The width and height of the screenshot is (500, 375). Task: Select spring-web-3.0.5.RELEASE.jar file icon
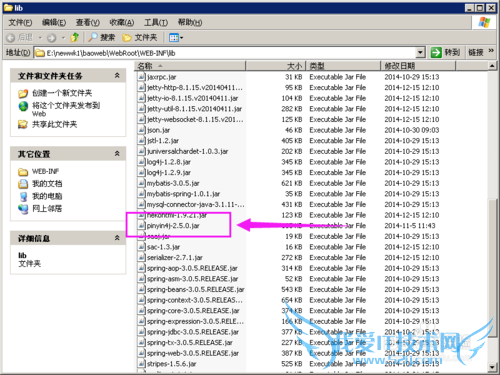tap(142, 353)
